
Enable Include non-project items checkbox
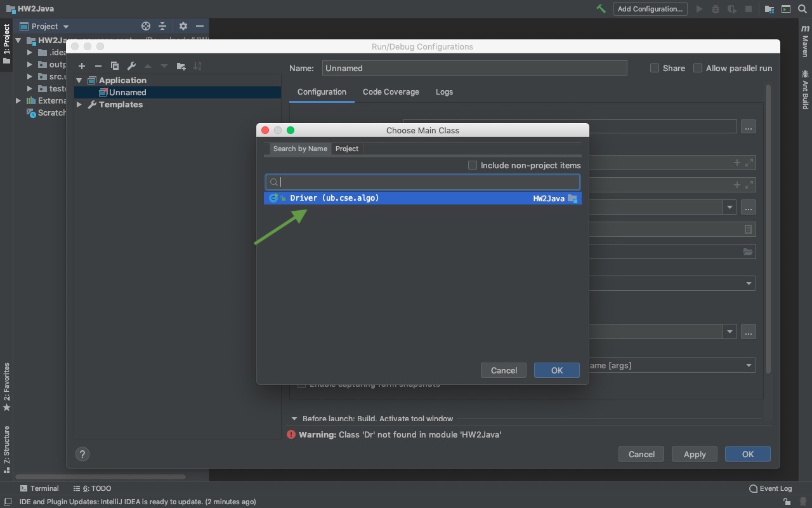(473, 165)
